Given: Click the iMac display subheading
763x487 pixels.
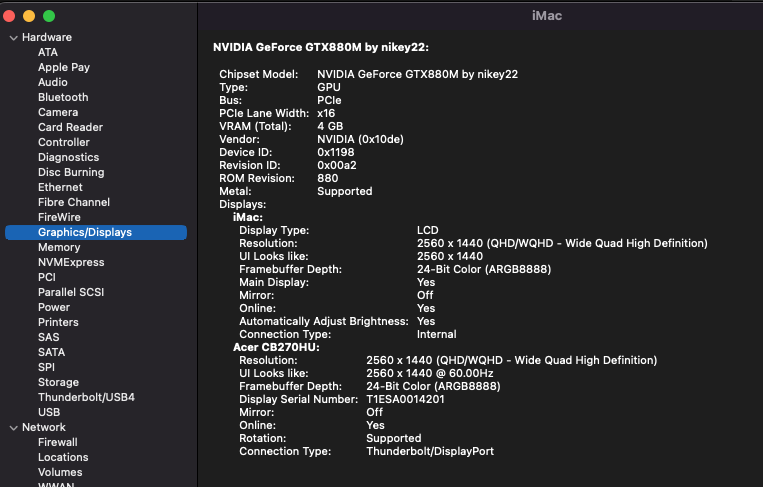Looking at the screenshot, I should coord(248,217).
